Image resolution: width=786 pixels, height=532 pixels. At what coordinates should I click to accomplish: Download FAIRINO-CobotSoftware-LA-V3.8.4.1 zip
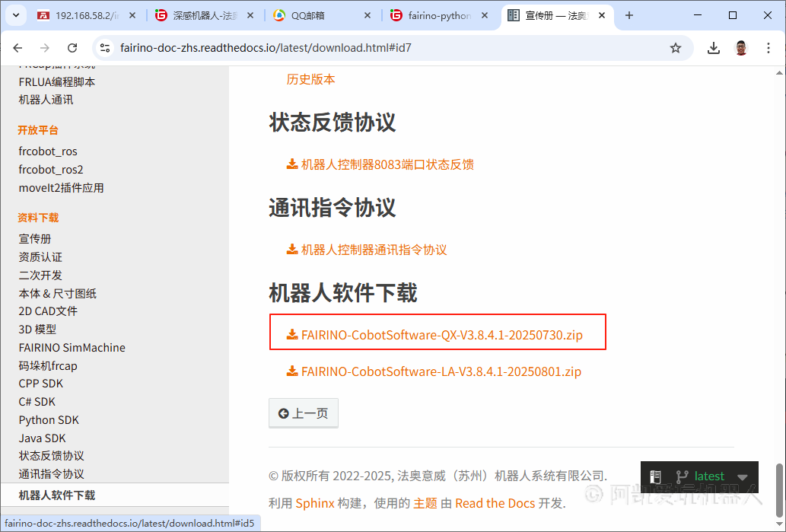[x=441, y=372]
